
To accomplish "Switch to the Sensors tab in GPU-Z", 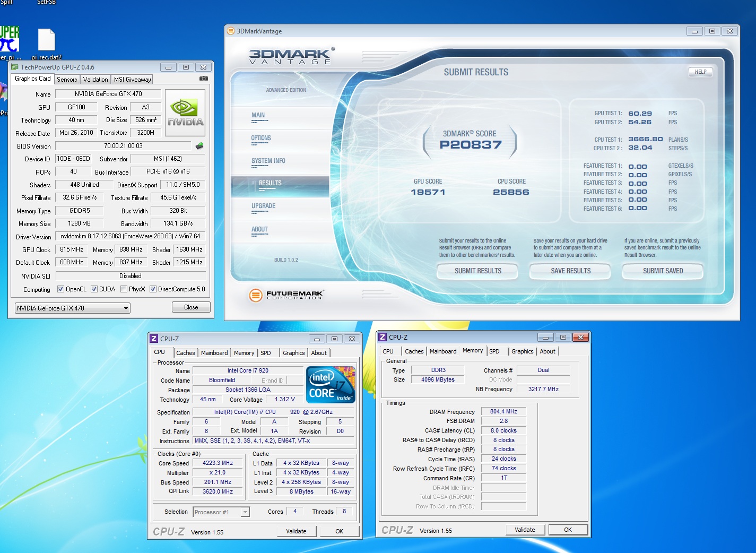I will tap(67, 79).
